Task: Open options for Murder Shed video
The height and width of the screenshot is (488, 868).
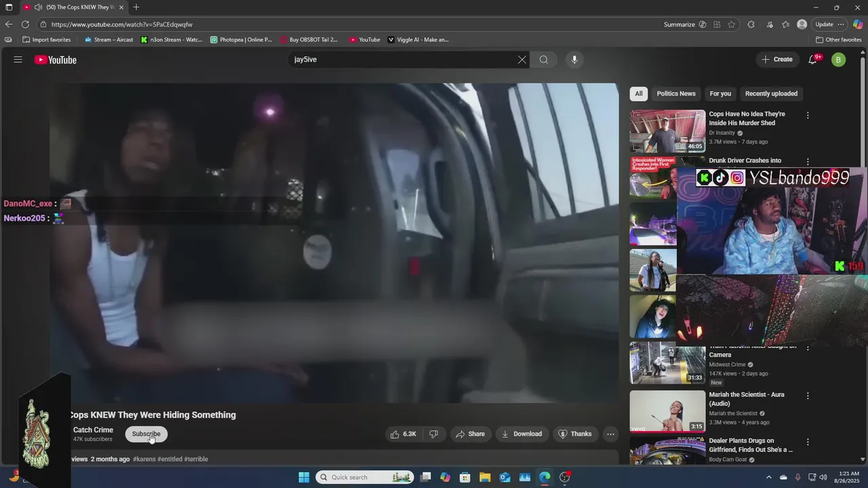Action: coord(808,115)
